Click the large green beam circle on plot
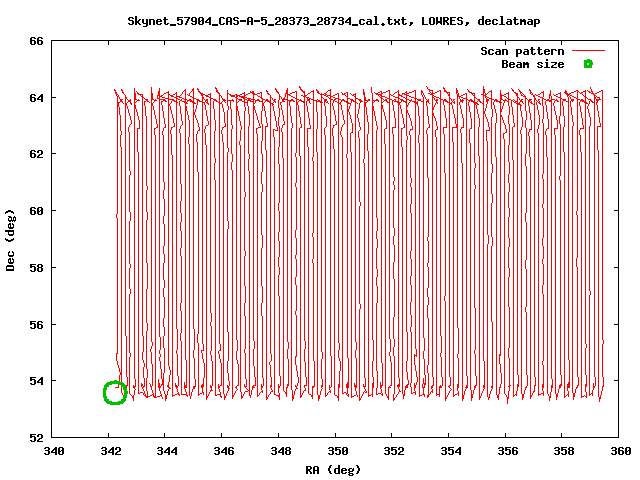 coord(115,393)
